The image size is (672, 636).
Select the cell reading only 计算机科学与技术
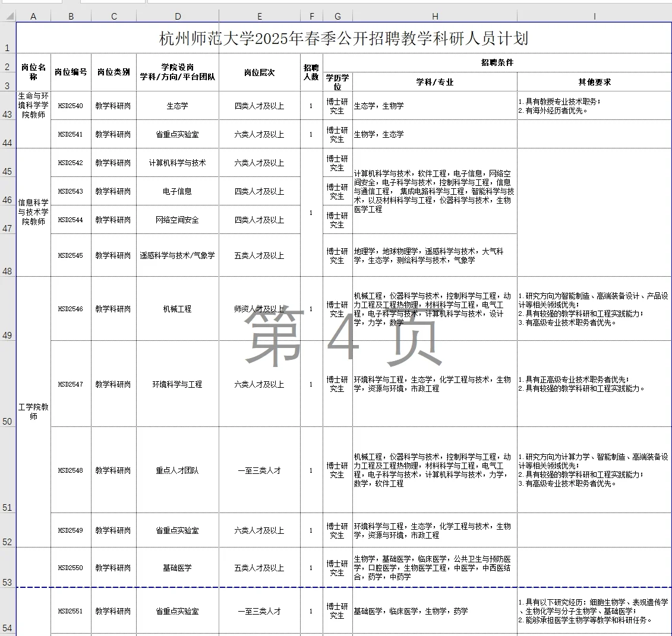pos(178,163)
